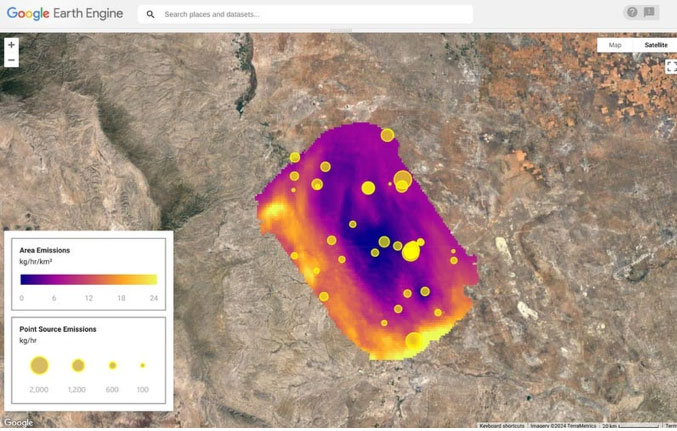Click the zoom in plus button
This screenshot has width=677, height=431.
point(11,45)
